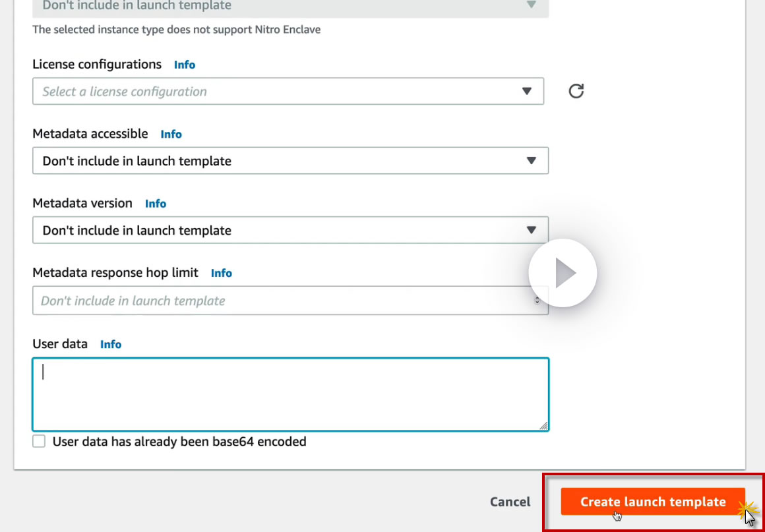Open Info next to User data
The height and width of the screenshot is (532, 765).
coord(111,344)
